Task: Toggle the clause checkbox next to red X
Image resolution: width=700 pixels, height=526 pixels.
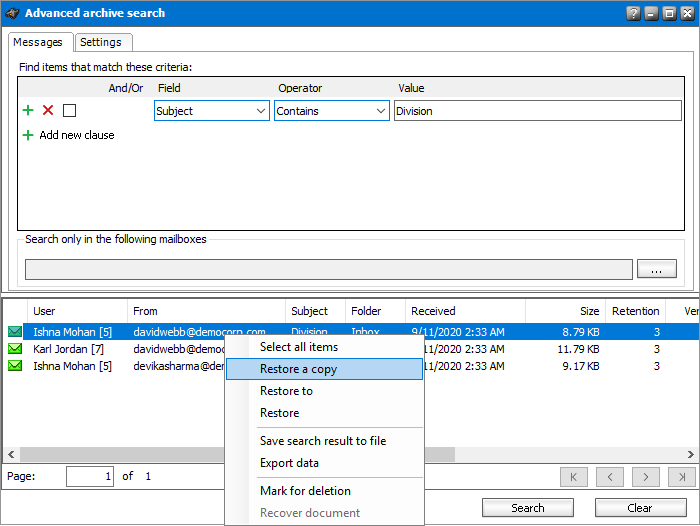Action: click(x=69, y=111)
